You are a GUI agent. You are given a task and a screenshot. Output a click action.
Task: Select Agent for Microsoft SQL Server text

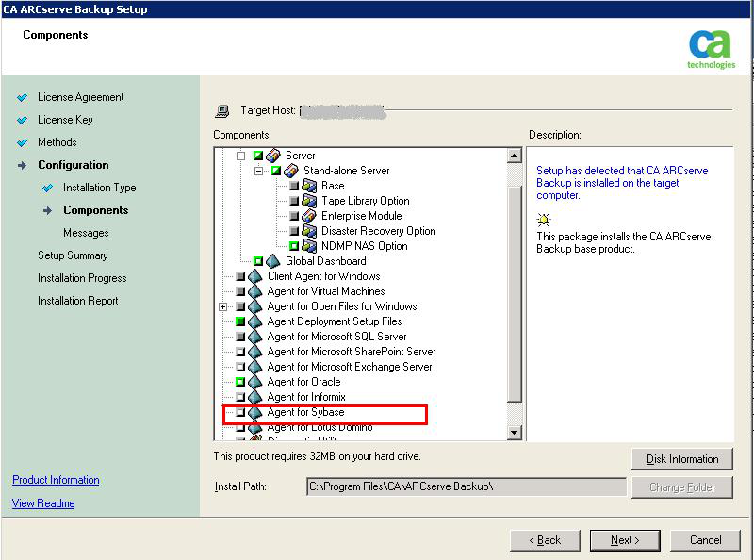click(x=336, y=337)
